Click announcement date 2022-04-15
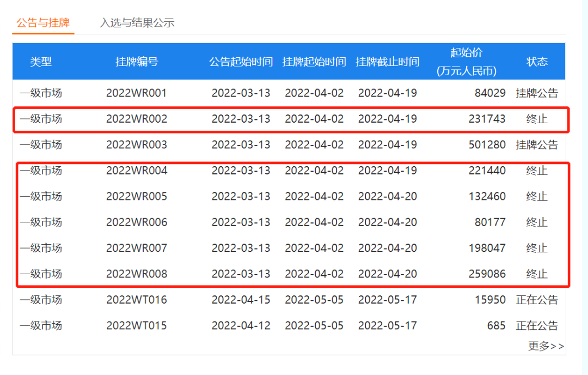Viewport: 588px width, 375px height. (241, 300)
